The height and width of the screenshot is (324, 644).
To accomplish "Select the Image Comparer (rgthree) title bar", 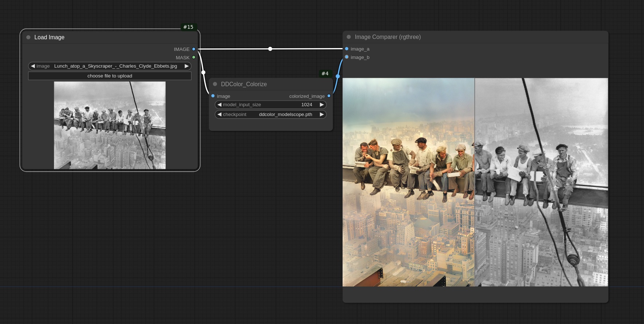I will click(x=473, y=37).
